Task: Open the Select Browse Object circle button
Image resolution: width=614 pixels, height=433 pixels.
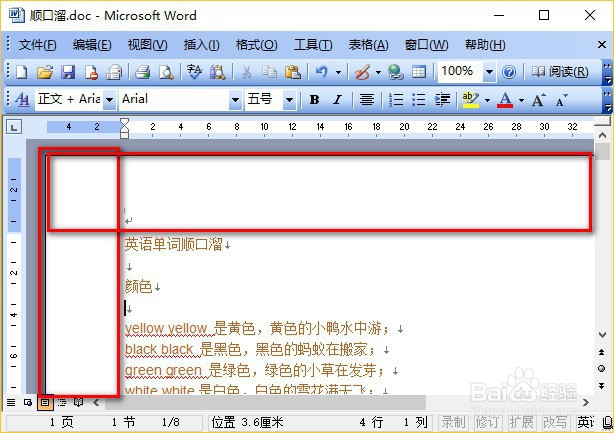Action: 602,368
